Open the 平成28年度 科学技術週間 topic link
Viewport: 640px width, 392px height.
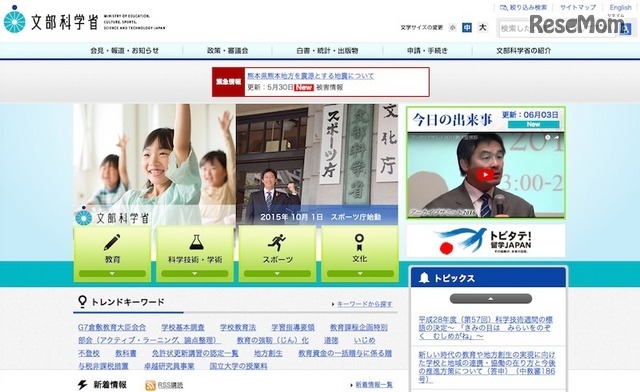(485, 328)
